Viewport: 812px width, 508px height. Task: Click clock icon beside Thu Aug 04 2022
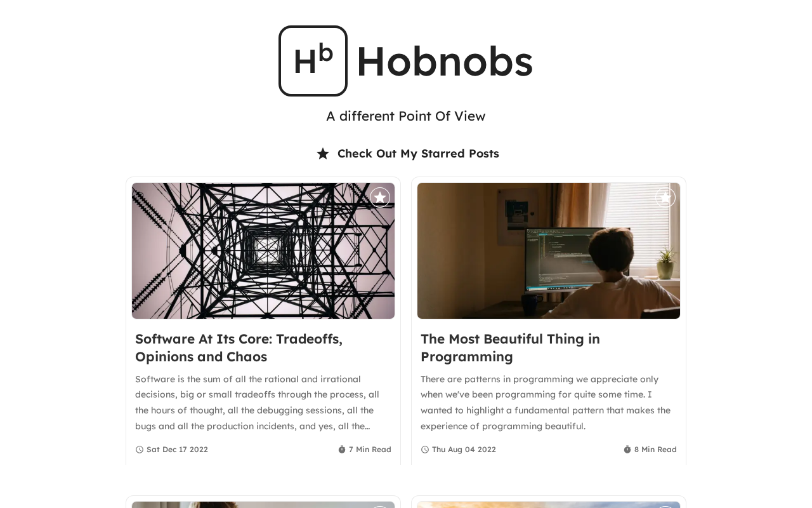(425, 450)
